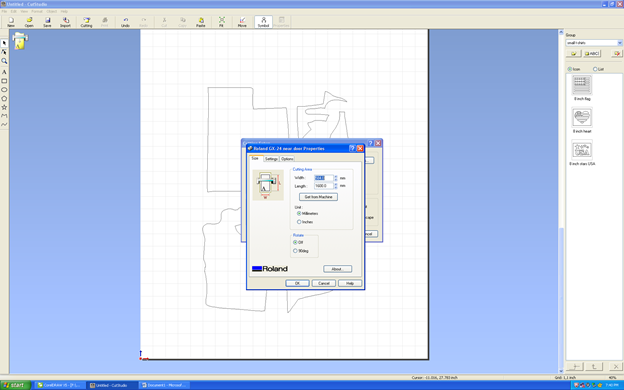This screenshot has height=390, width=624.
Task: Open the Group dropdown list
Action: pyautogui.click(x=620, y=43)
